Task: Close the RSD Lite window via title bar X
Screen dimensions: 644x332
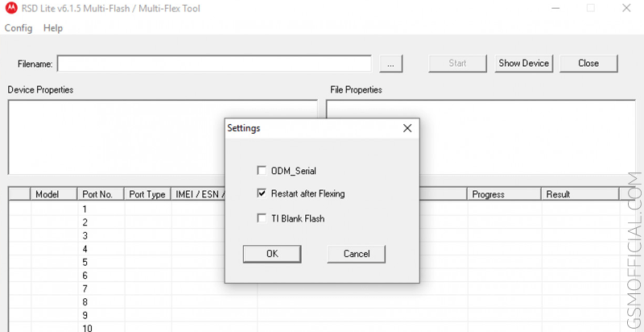Action: (626, 8)
